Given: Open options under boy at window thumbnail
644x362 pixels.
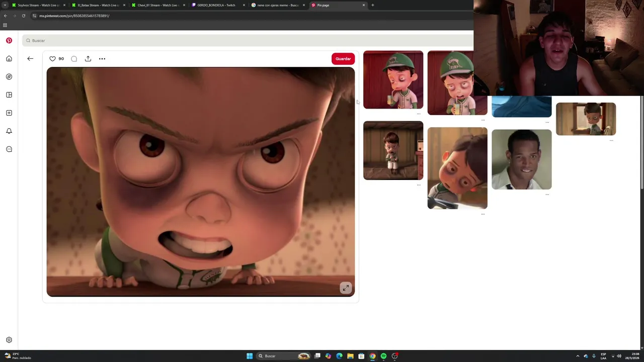Looking at the screenshot, I should [x=611, y=140].
